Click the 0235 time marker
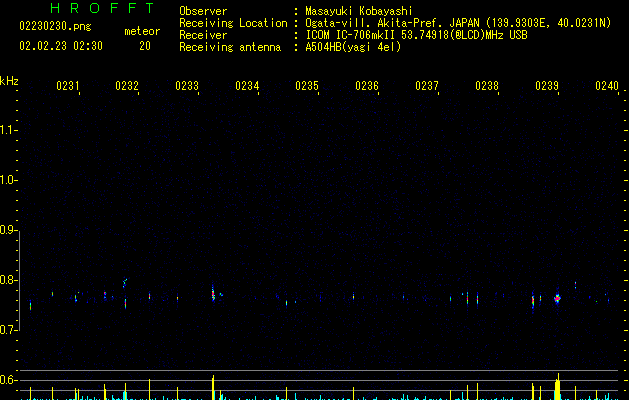Viewport: 629px width, 400px height. click(307, 86)
